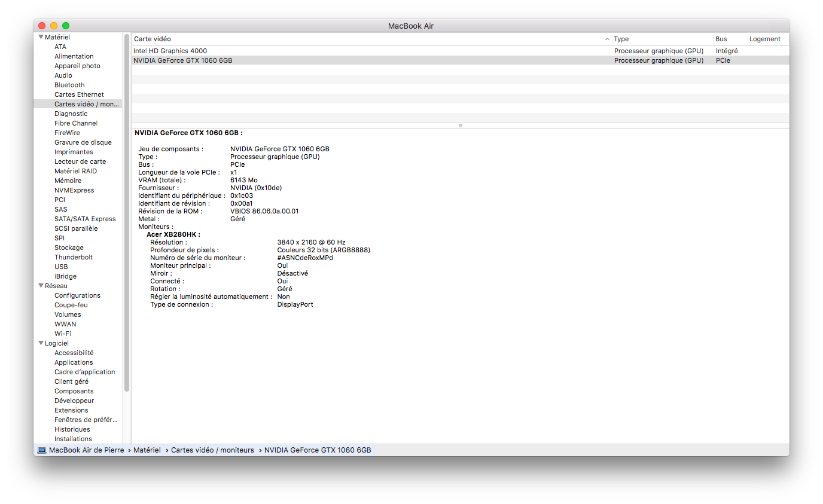Select Configurations under Réseau
Screen dimensions: 823x504
click(x=77, y=295)
